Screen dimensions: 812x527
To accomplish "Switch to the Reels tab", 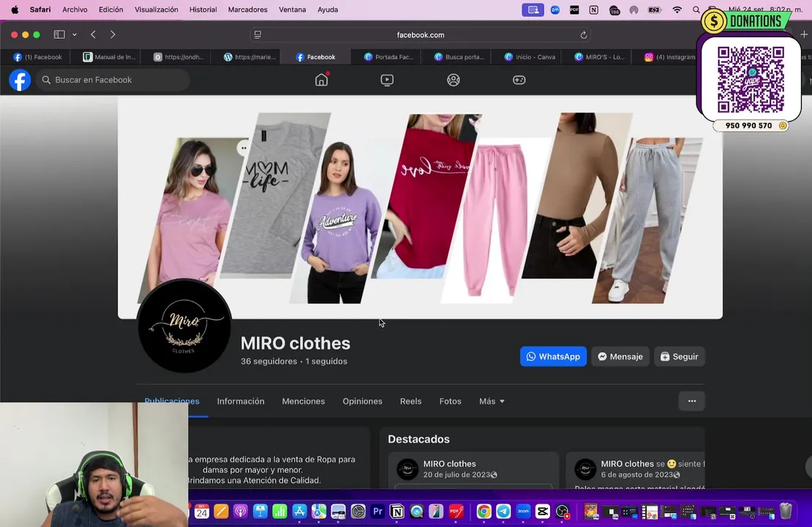I will pyautogui.click(x=410, y=401).
